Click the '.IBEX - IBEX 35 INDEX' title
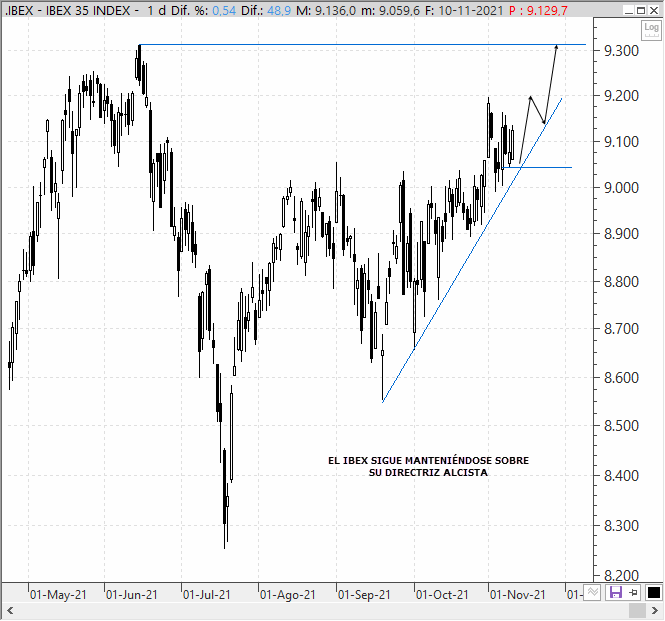Viewport: 665px width, 621px height. [x=67, y=10]
